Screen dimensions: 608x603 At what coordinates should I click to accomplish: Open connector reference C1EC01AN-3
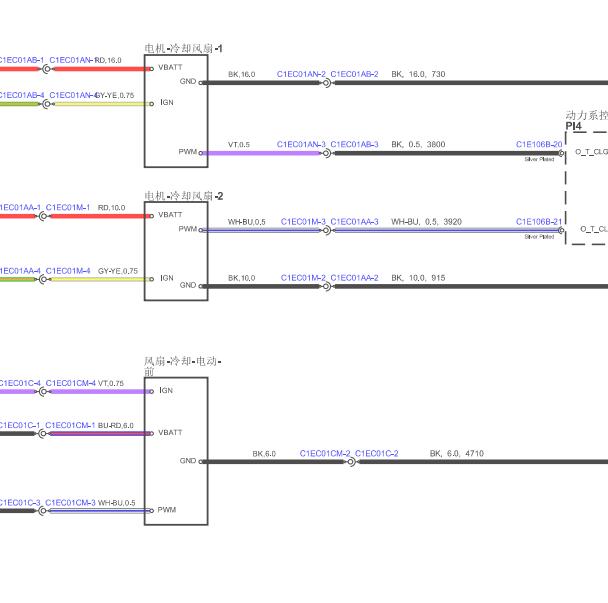[301, 144]
